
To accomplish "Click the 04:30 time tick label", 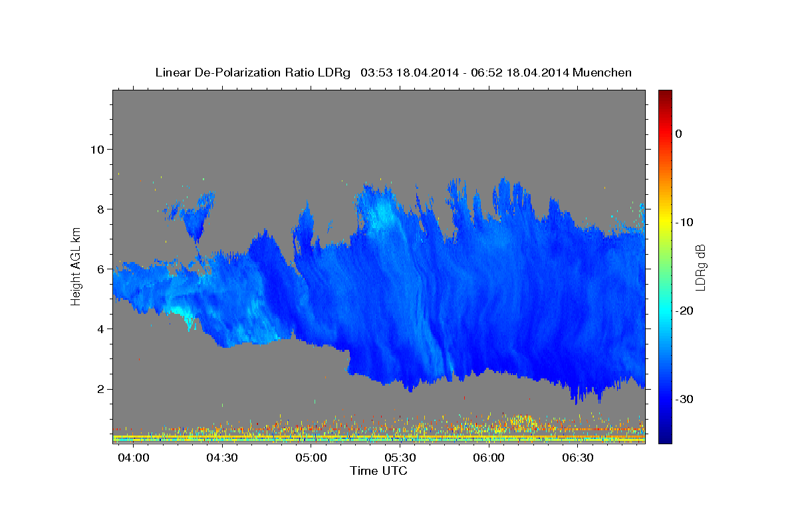I will click(x=222, y=458).
